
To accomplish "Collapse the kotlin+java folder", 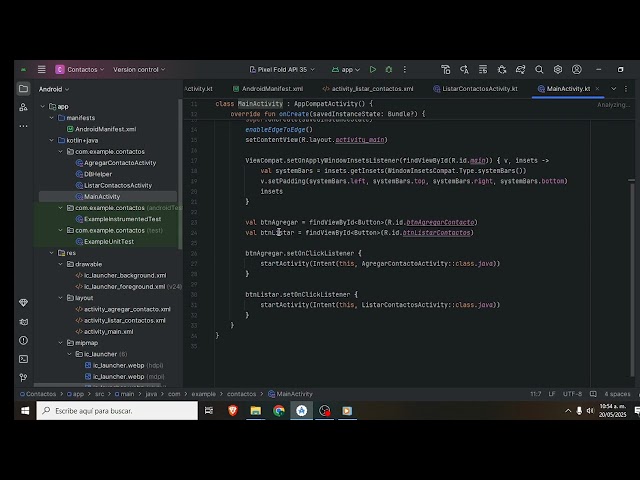I will coord(51,140).
